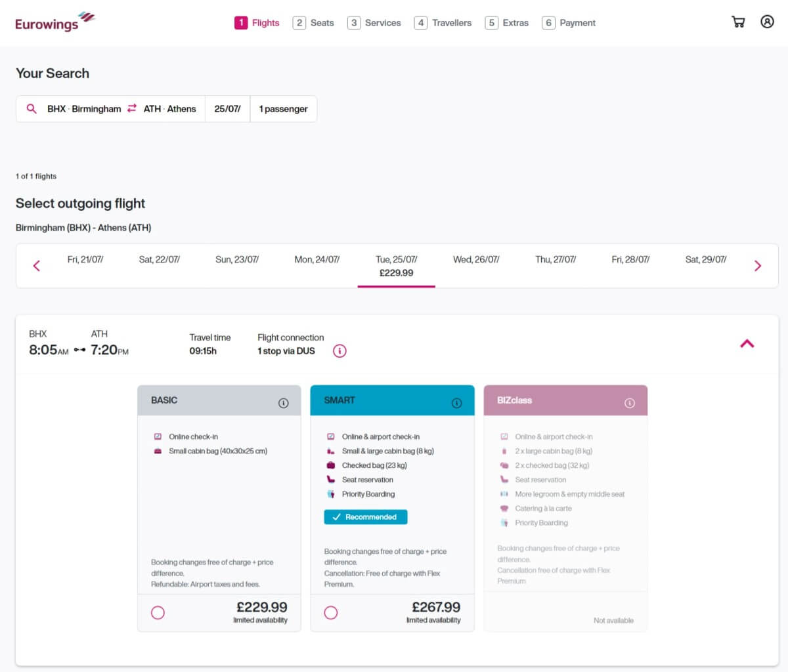Screen dimensions: 788x672
Task: Click the seat reservation icon in SMART fare
Action: click(x=331, y=480)
